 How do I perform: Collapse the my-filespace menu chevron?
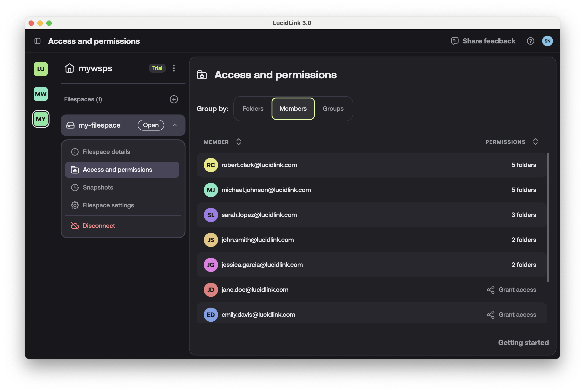[175, 125]
